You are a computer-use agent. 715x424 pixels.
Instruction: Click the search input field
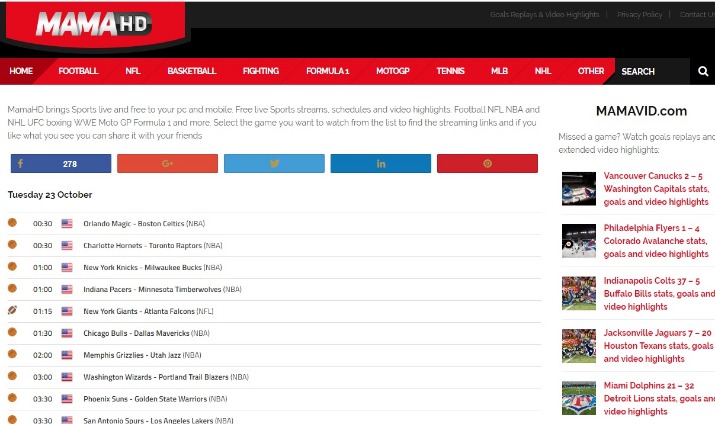[652, 71]
